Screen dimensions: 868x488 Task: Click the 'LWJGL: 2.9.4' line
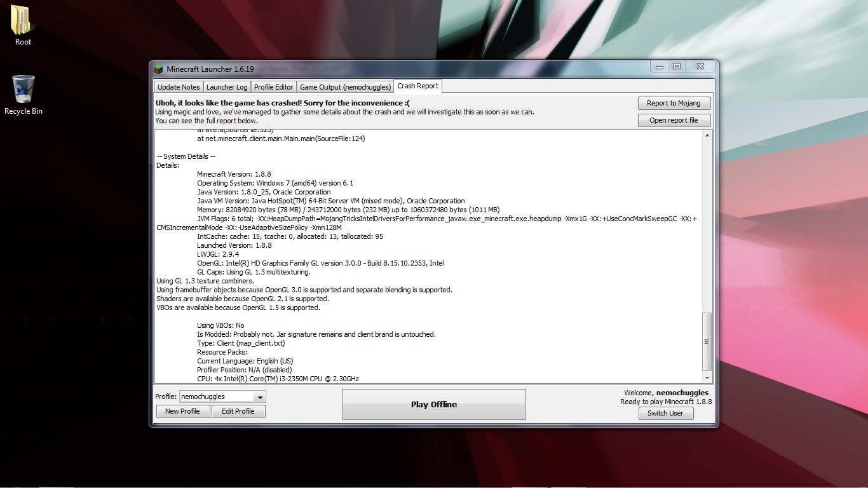coord(218,254)
